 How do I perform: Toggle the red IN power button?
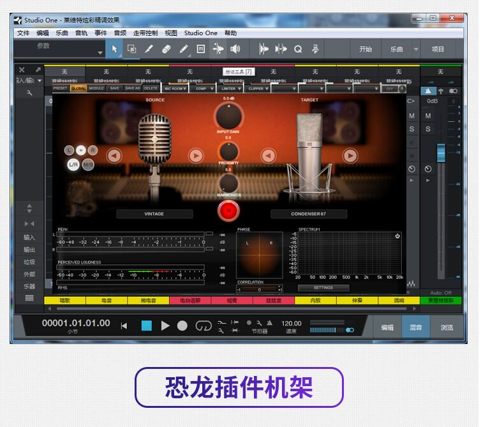tap(228, 211)
